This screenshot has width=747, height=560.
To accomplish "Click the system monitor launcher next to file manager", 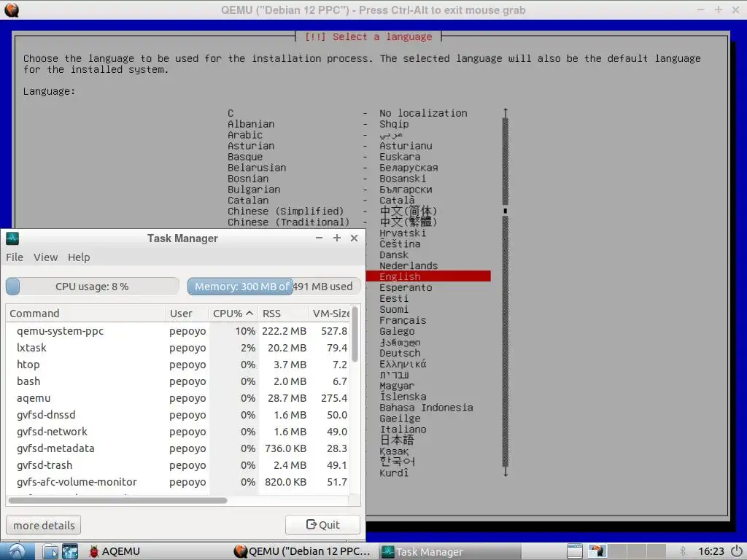I will coord(70,551).
